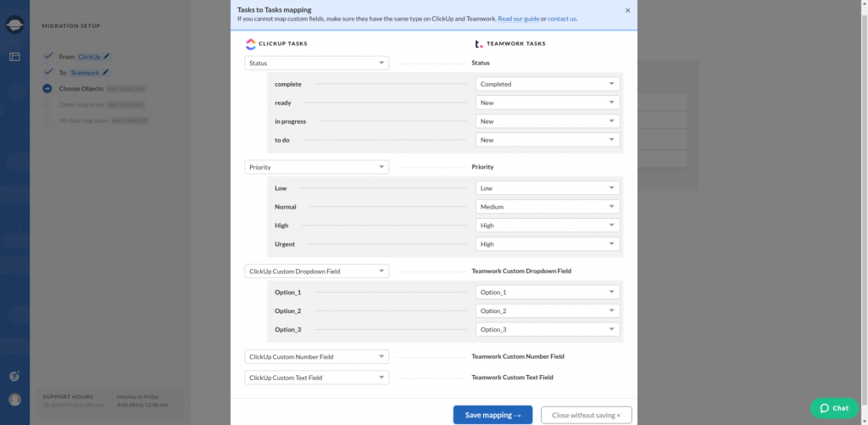This screenshot has width=868, height=425.
Task: Click the Teamwork Custom Text Field label
Action: (512, 377)
